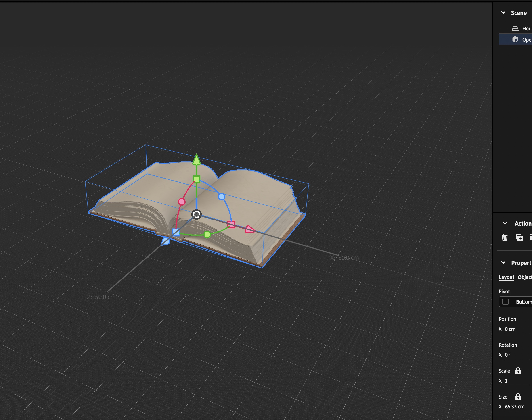The image size is (532, 420).
Task: Click the Position X input field
Action: (x=516, y=329)
